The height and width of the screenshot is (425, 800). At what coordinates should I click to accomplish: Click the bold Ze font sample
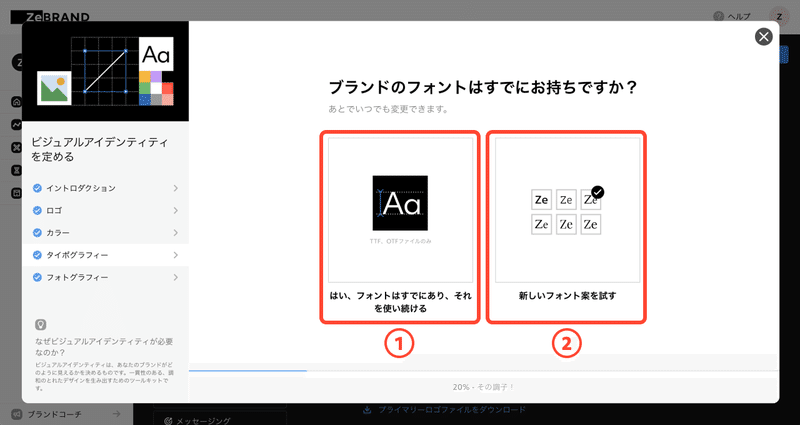541,199
